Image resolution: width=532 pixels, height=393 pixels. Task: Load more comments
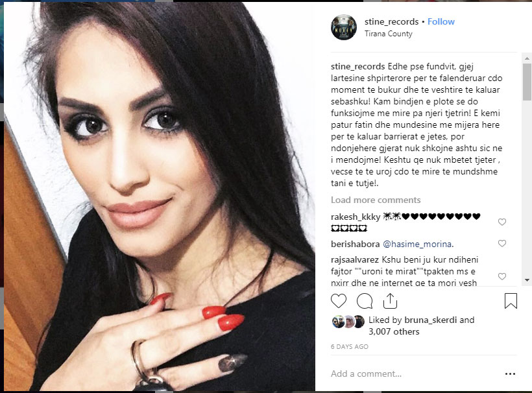pyautogui.click(x=376, y=200)
